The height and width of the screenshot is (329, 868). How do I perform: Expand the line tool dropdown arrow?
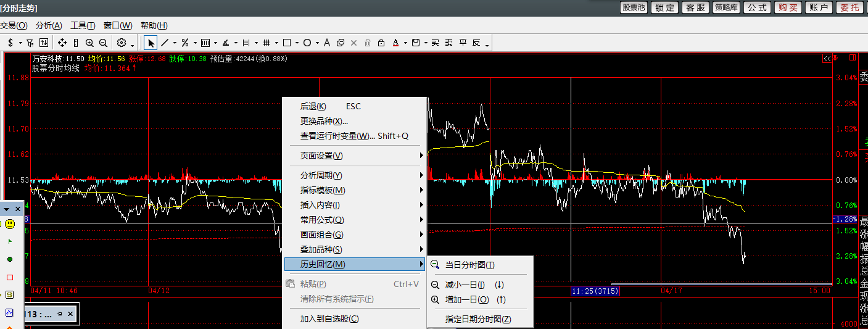tap(175, 43)
